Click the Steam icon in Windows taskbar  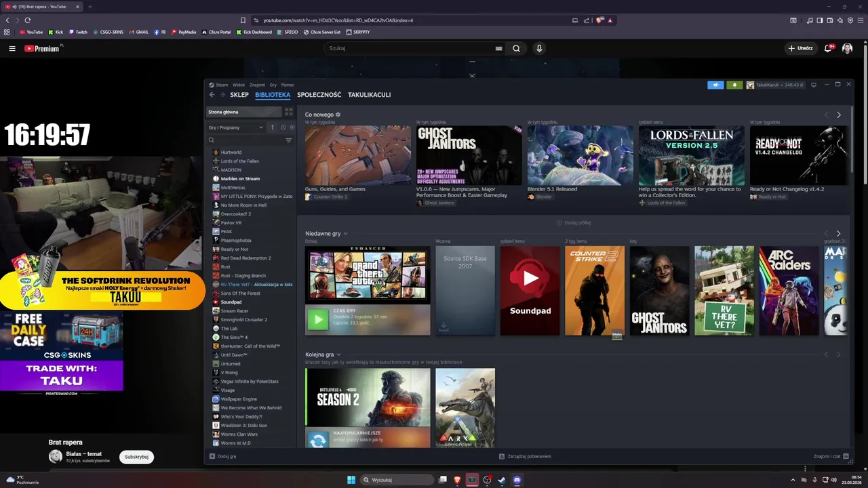(502, 480)
